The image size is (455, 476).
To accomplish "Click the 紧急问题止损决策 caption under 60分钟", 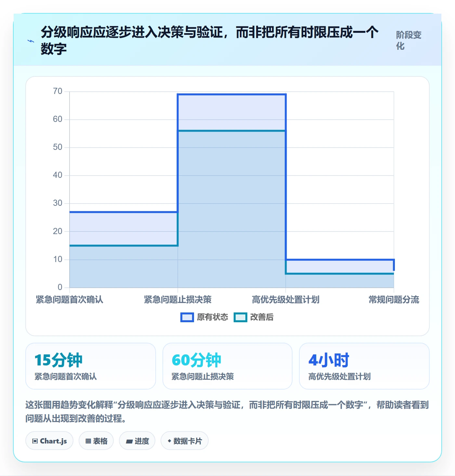I will point(203,377).
